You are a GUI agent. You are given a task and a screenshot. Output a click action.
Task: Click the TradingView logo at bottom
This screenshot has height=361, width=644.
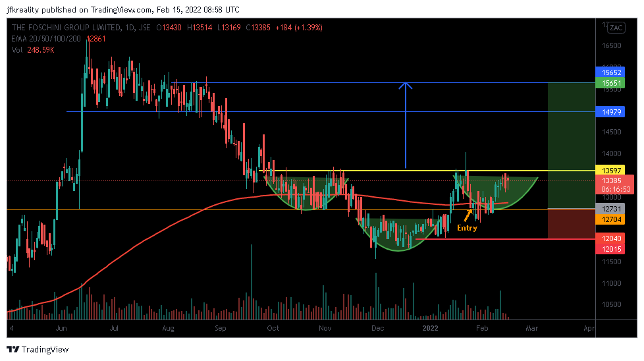[38, 350]
